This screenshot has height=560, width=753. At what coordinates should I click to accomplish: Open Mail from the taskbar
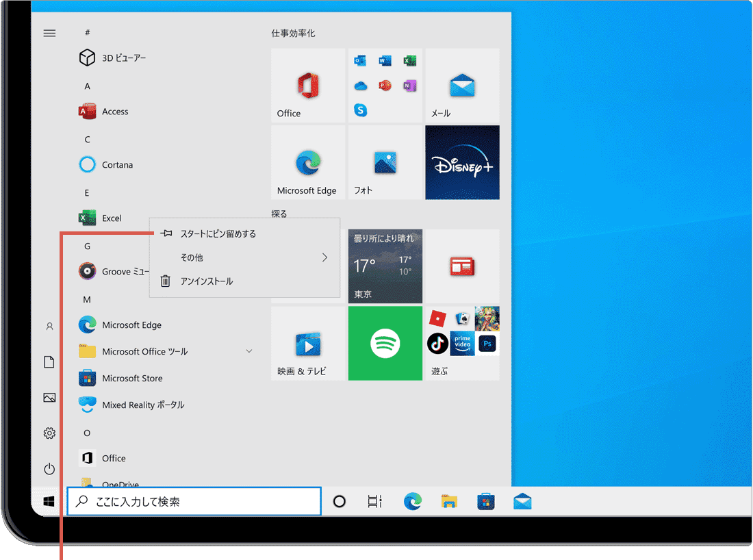pos(522,501)
